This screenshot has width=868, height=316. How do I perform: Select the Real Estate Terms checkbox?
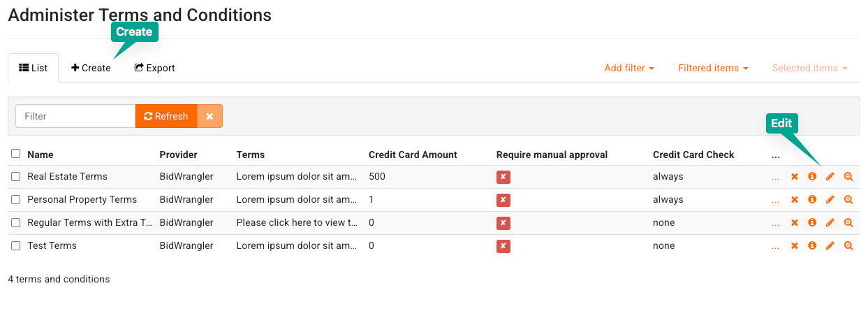tap(16, 177)
